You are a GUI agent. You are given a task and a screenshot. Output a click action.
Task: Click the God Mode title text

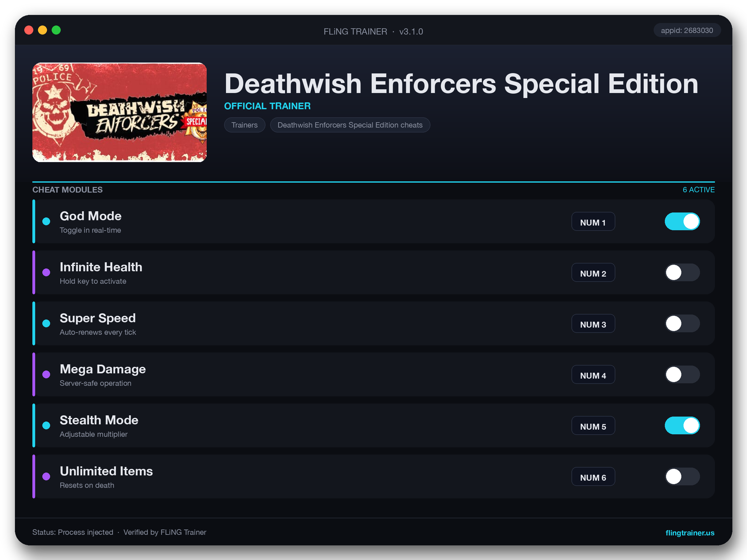tap(91, 216)
